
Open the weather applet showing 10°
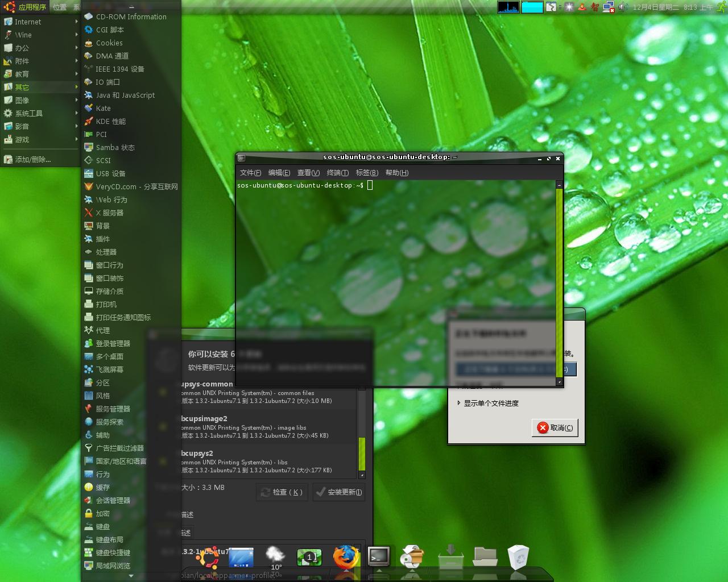276,558
